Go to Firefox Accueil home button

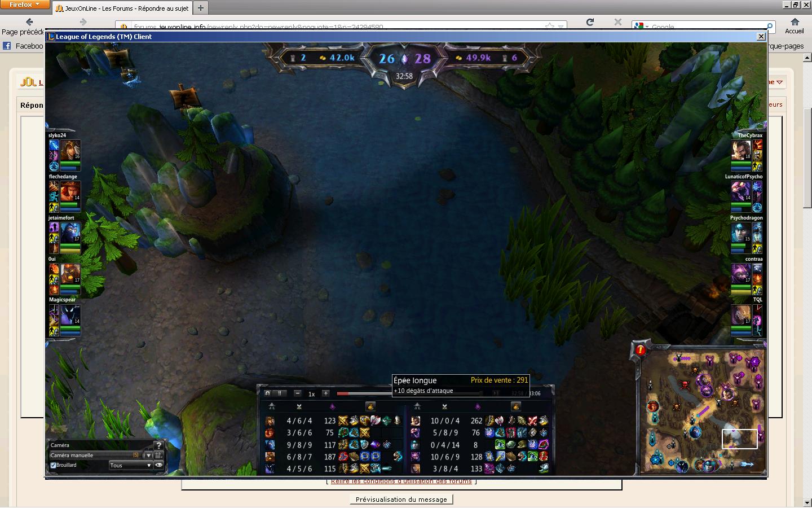795,26
